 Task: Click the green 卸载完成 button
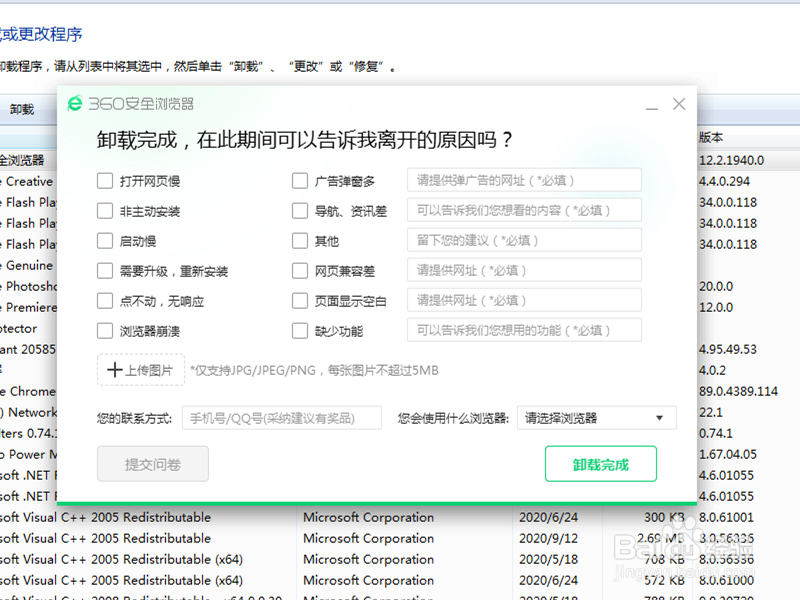pyautogui.click(x=601, y=464)
